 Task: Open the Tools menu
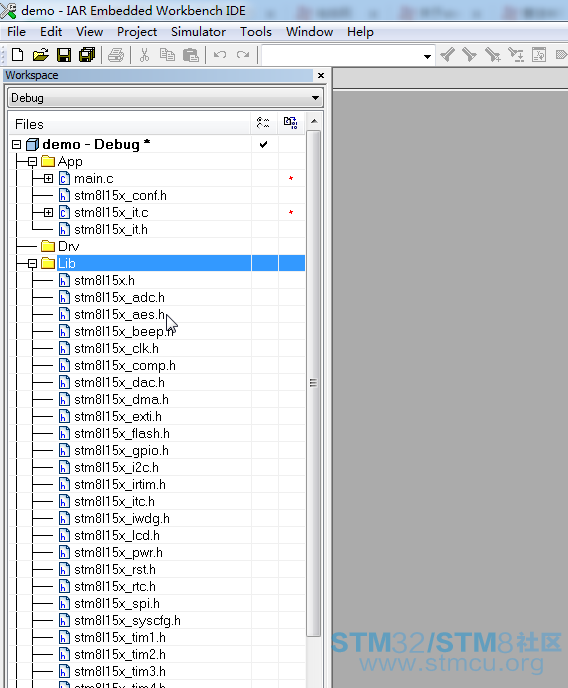point(256,32)
